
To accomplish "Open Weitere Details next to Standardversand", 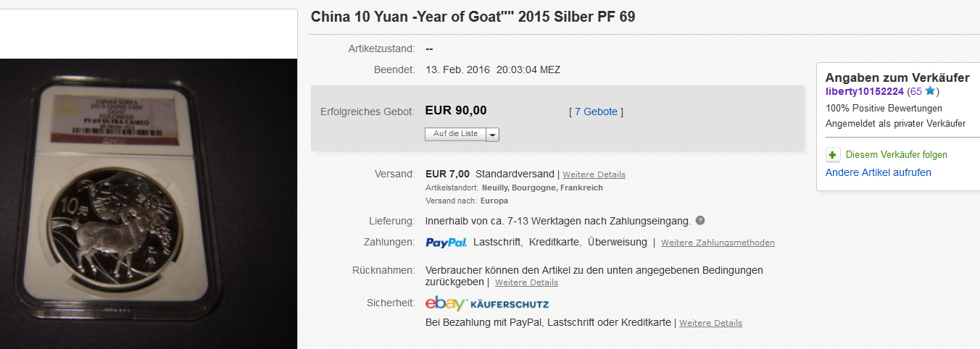I will click(594, 174).
